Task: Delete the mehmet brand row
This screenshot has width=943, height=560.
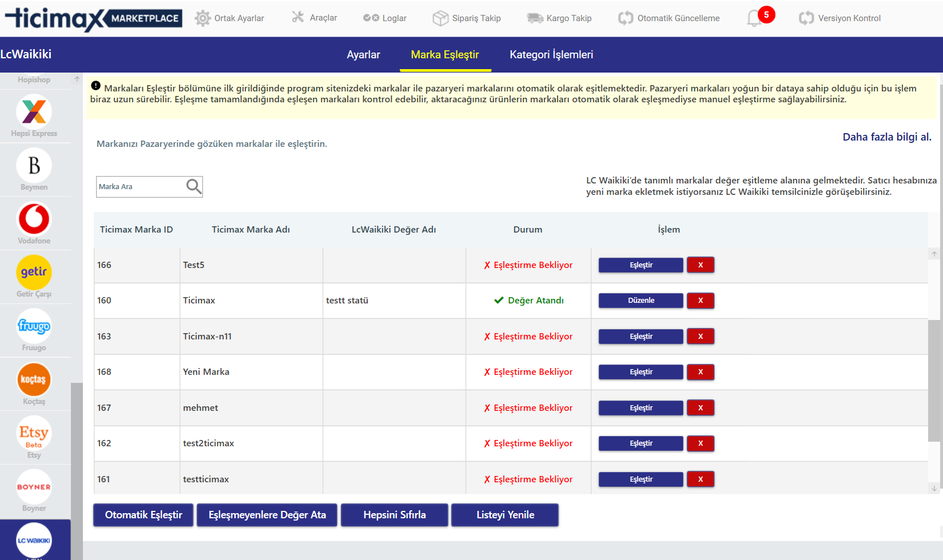Action: pyautogui.click(x=701, y=408)
